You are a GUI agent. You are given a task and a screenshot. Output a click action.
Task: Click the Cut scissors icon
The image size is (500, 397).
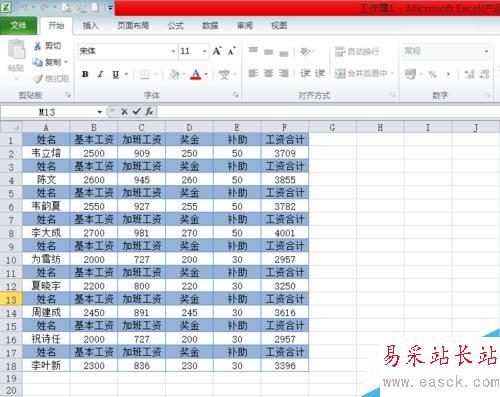pos(38,46)
